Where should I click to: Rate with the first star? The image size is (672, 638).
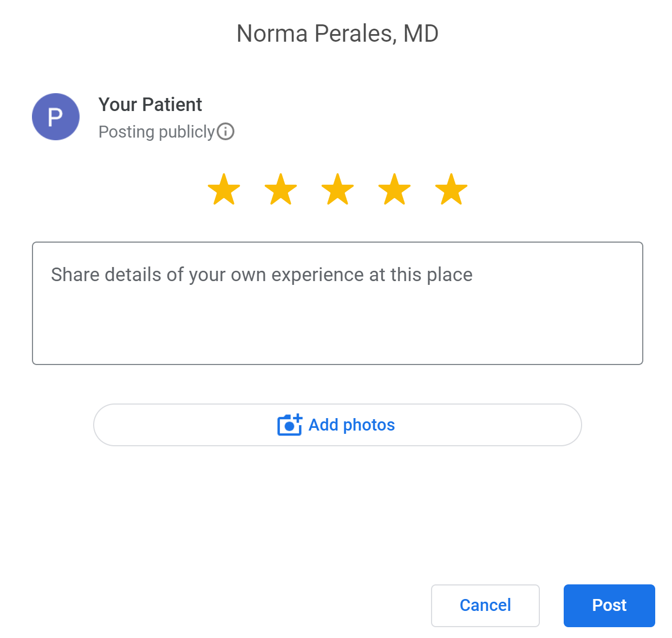(x=224, y=190)
